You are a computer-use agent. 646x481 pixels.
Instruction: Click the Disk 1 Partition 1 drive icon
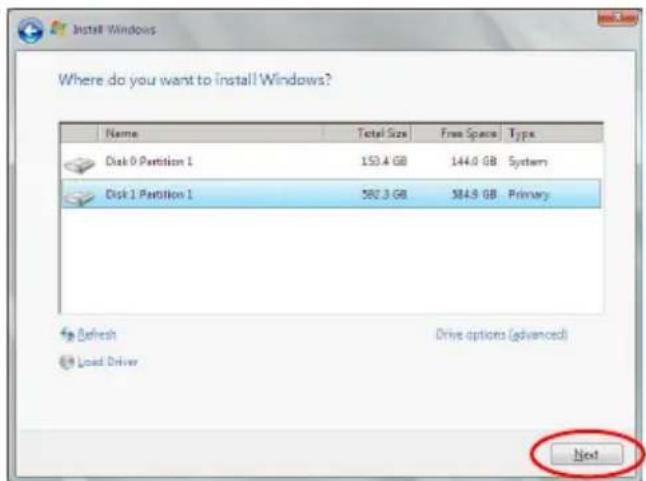point(79,197)
